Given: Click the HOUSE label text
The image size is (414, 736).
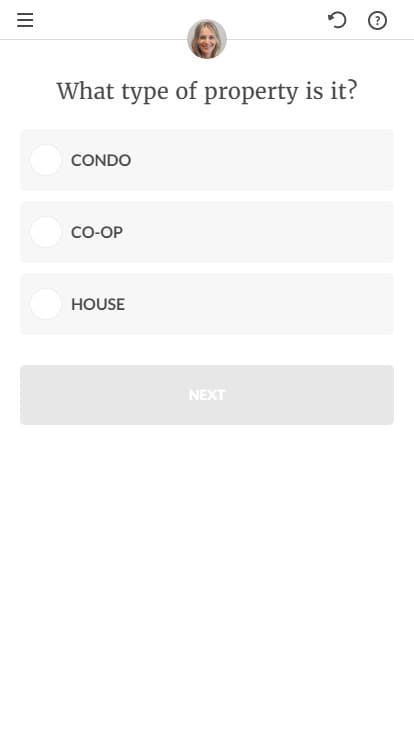Looking at the screenshot, I should [x=98, y=304].
